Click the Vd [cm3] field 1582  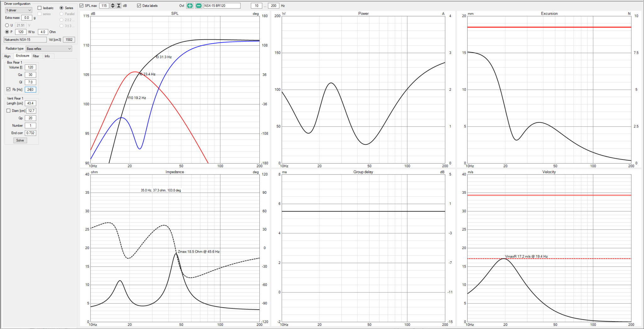(69, 40)
